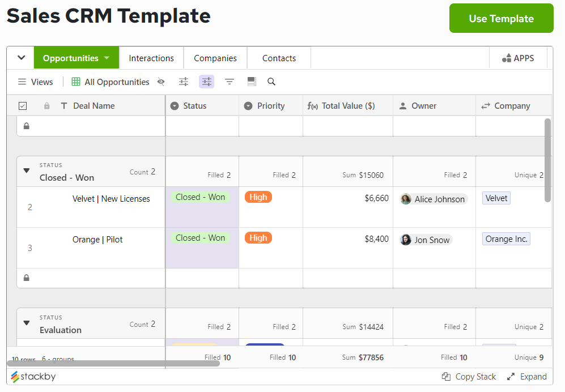Image resolution: width=565 pixels, height=392 pixels.
Task: Click Sum $14424 summary in Evaluation group
Action: click(x=363, y=327)
